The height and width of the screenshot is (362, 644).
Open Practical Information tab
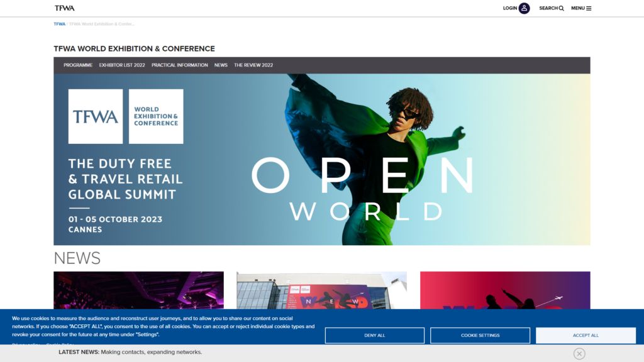point(179,65)
